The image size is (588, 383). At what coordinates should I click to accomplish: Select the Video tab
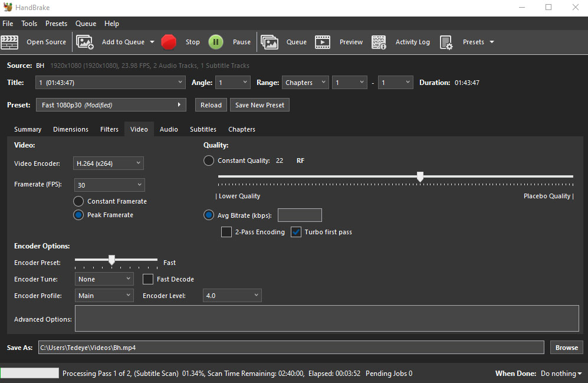pos(139,129)
